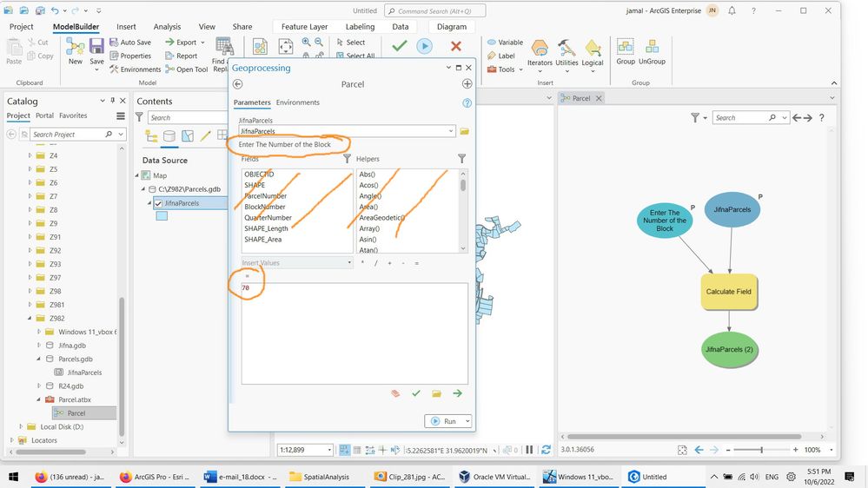868x488 pixels.
Task: Switch to the Analysis ribbon tab
Action: click(167, 27)
